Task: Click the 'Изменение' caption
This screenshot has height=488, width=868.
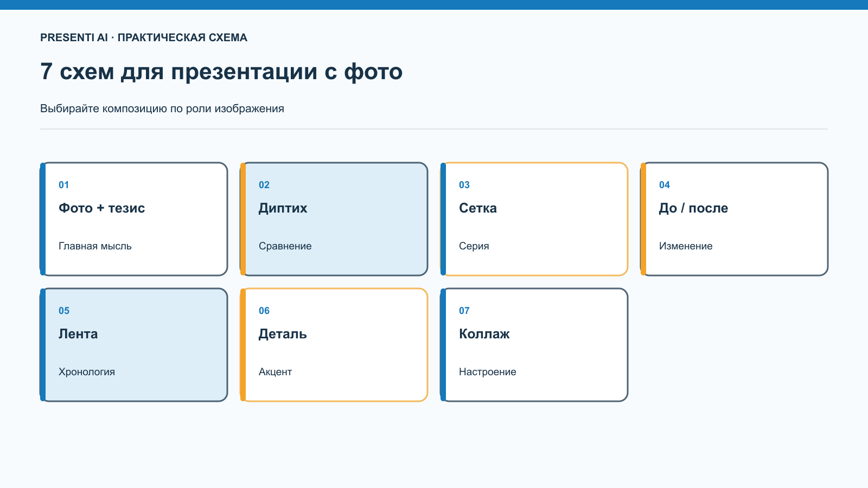Action: [x=686, y=246]
